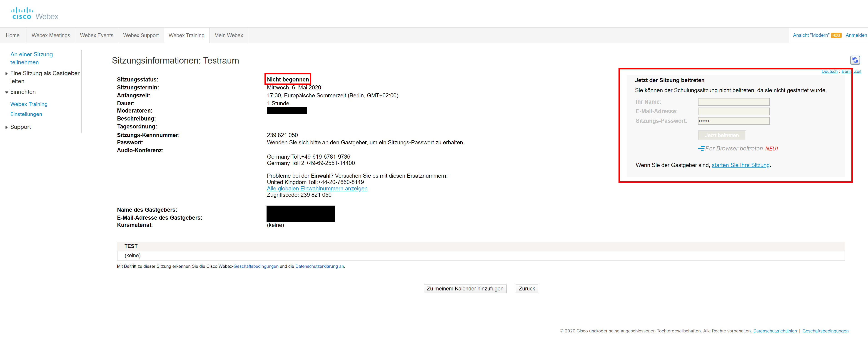Image resolution: width=868 pixels, height=339 pixels.
Task: Open Geschäftsbedingungen link under TEST section
Action: coord(256,266)
